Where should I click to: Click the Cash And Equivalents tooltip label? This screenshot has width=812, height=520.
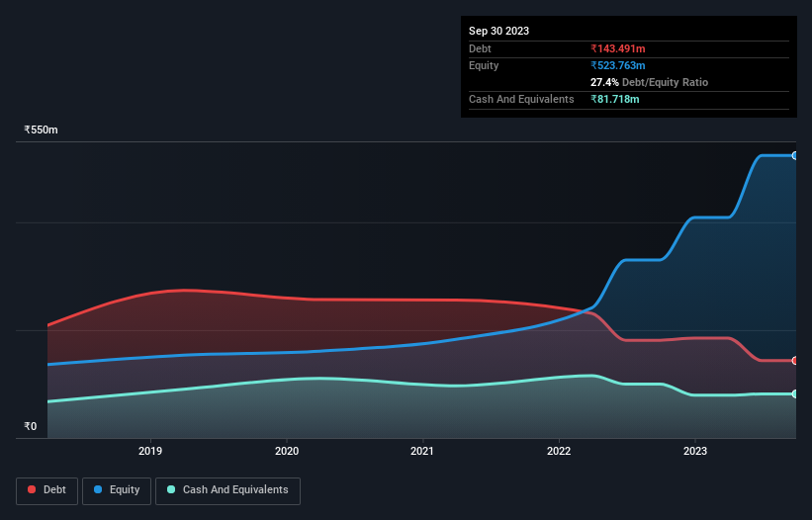point(521,99)
